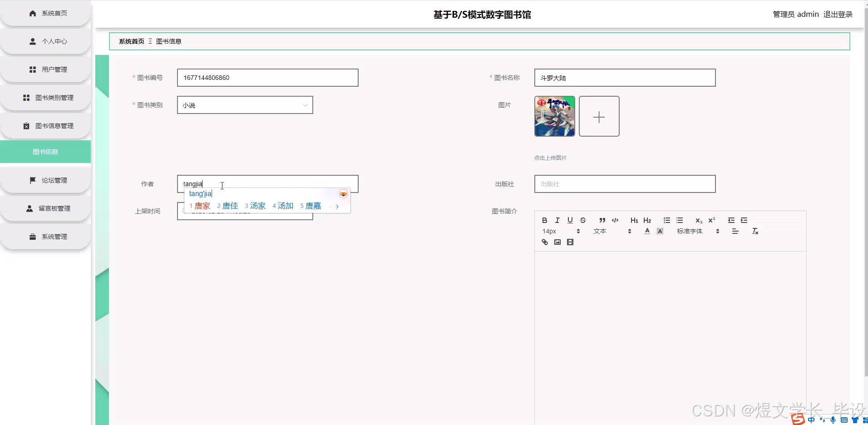This screenshot has height=425, width=868.
Task: Insert an image via the editor toolbar
Action: coord(557,242)
